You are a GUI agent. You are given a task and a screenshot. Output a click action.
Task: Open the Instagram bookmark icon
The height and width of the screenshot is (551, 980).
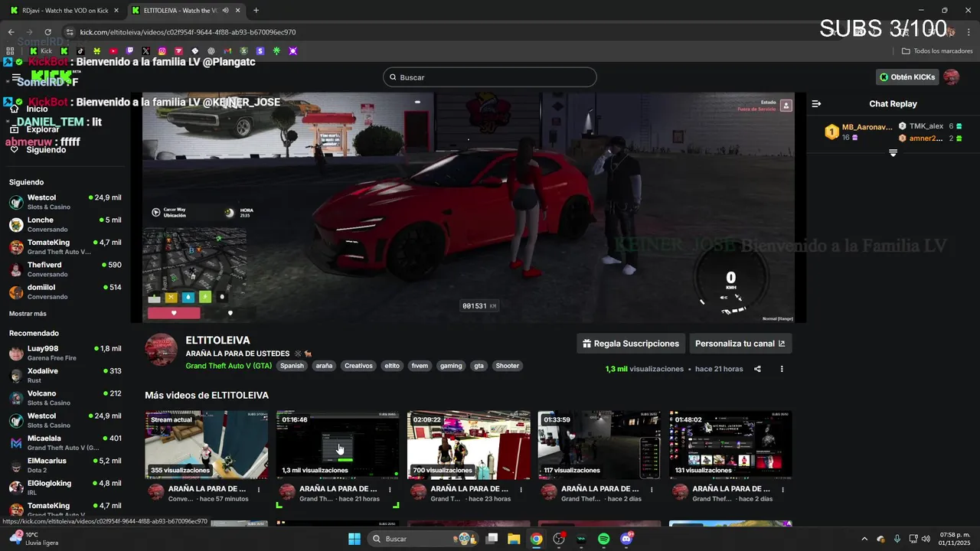click(162, 51)
